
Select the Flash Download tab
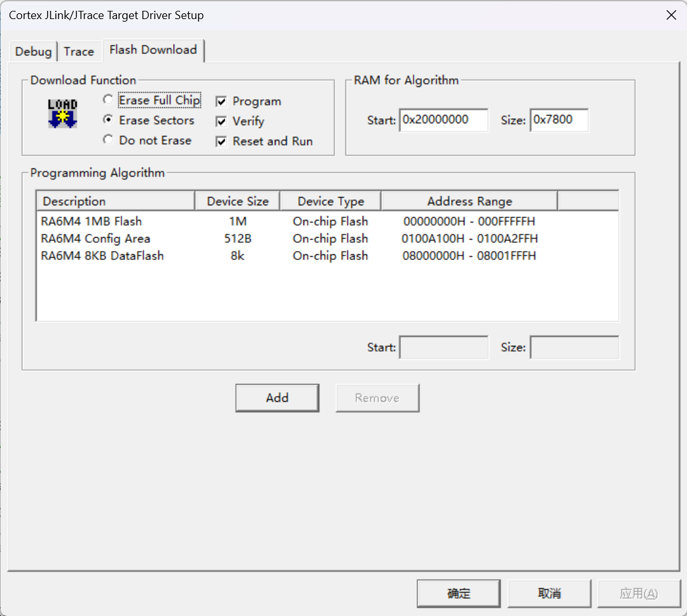pyautogui.click(x=153, y=50)
